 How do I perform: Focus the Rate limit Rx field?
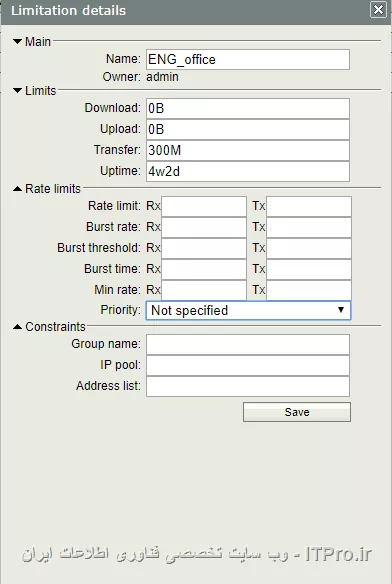pos(204,206)
